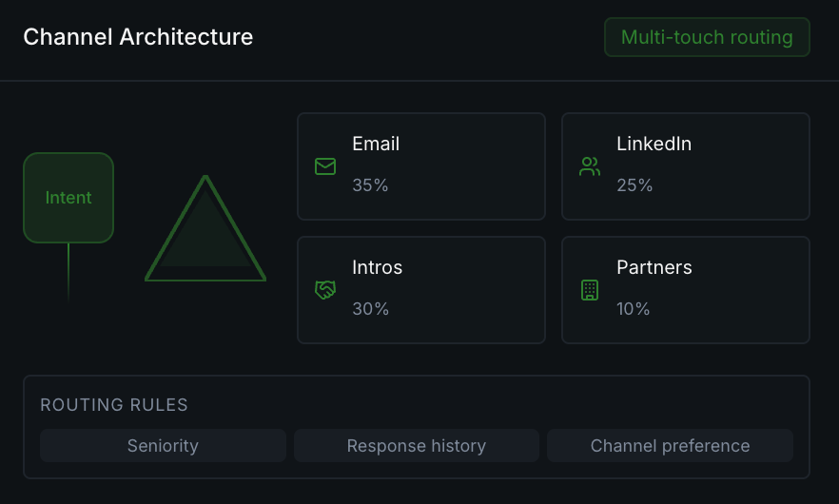The width and height of the screenshot is (839, 504).
Task: Click the Email envelope icon
Action: (x=325, y=166)
